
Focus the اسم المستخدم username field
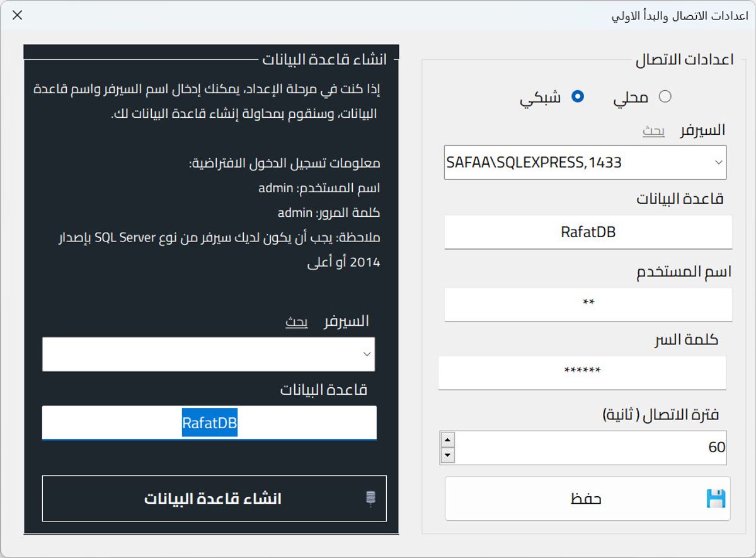[x=588, y=304]
